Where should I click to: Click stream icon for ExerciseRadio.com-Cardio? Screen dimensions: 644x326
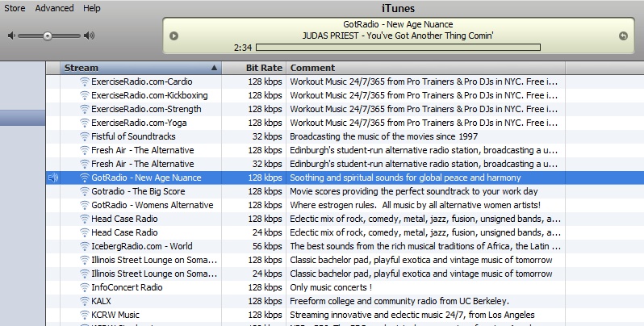coord(84,81)
